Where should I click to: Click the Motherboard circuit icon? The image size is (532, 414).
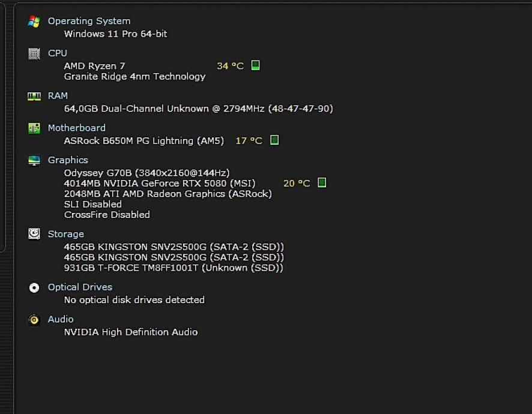[34, 128]
